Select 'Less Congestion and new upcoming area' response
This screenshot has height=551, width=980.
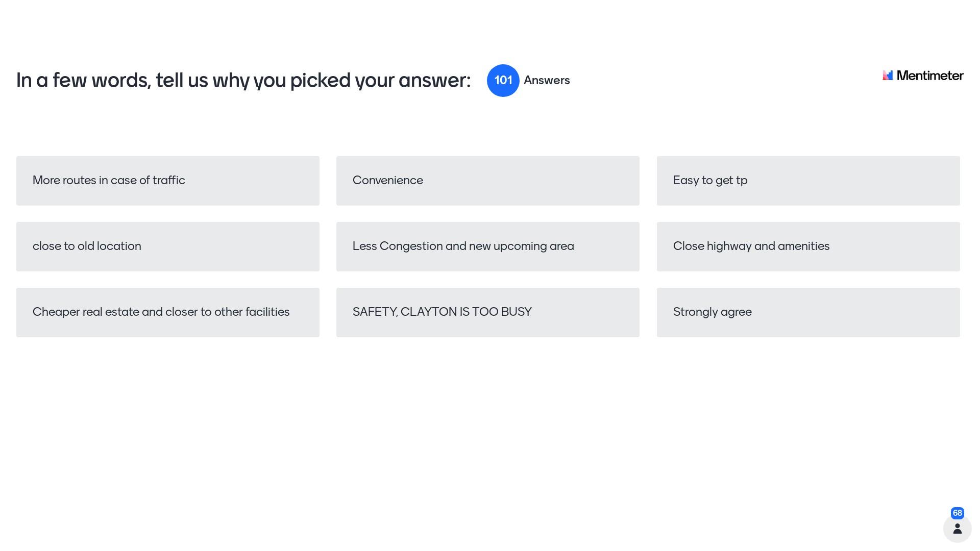click(x=487, y=246)
